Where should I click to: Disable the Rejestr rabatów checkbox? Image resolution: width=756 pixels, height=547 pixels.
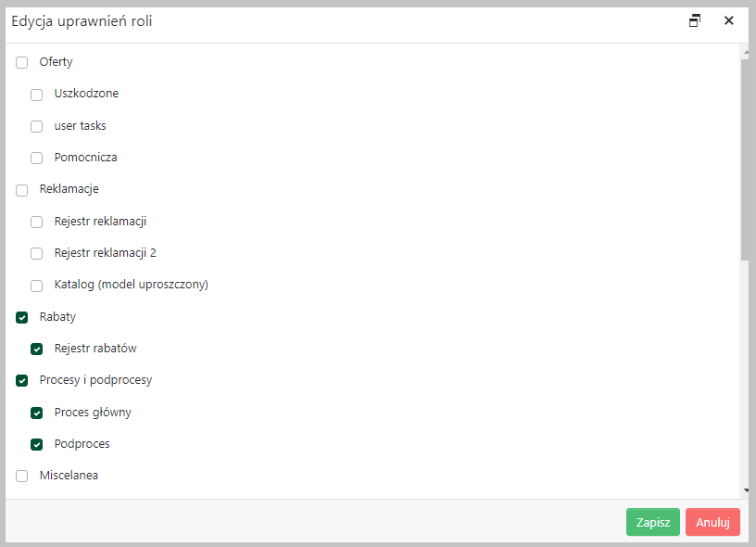tap(37, 350)
